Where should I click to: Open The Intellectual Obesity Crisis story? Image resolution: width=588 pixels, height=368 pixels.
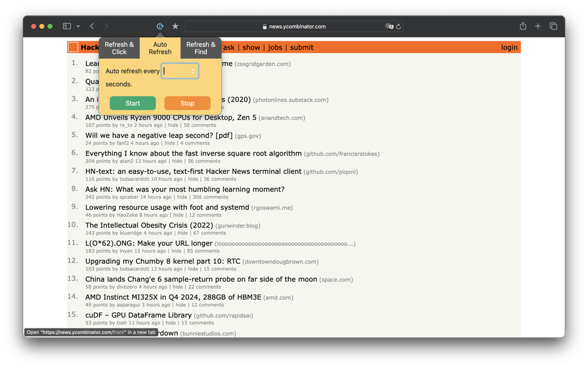(149, 226)
